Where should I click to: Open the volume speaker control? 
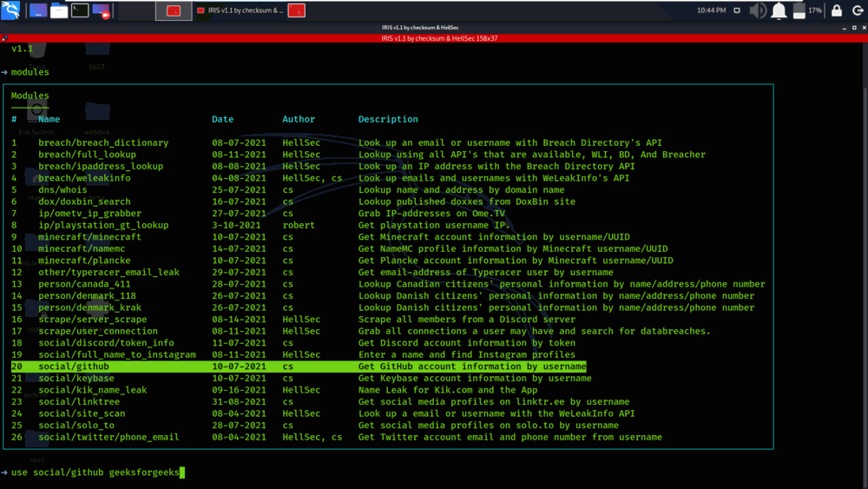(757, 10)
